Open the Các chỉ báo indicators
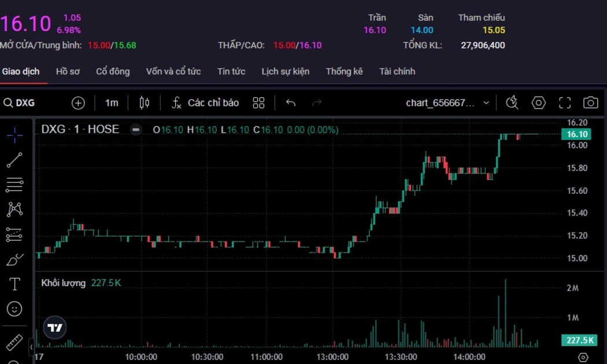Image resolution: width=607 pixels, height=364 pixels. 205,103
